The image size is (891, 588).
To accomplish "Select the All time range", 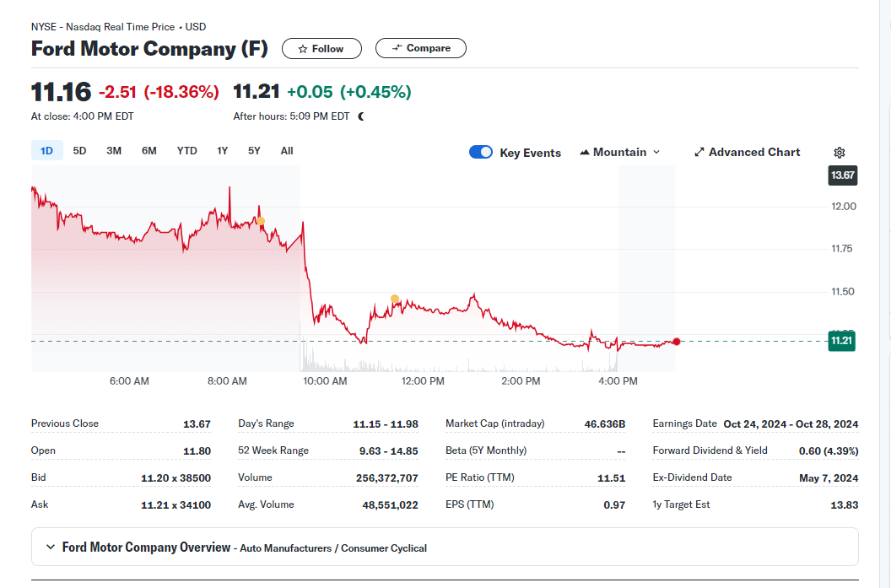I will point(287,151).
